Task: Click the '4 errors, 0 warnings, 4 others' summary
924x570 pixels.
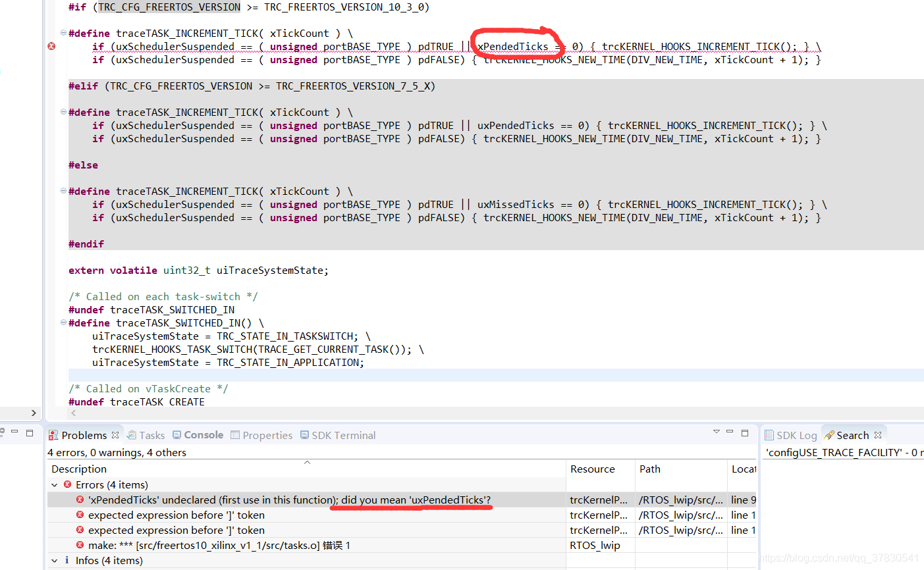Action: [117, 452]
